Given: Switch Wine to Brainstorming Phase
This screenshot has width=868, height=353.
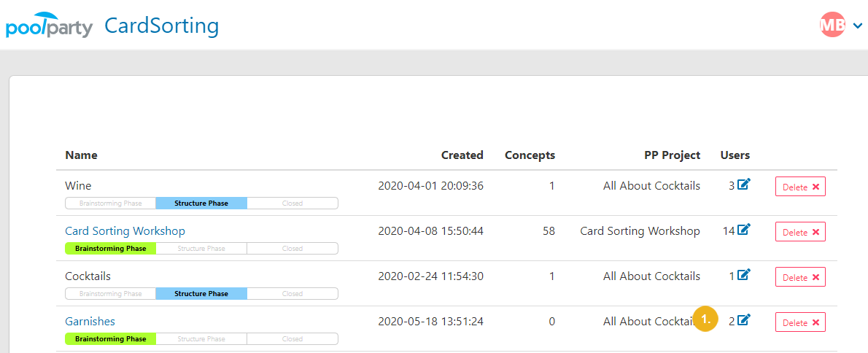Looking at the screenshot, I should (x=111, y=203).
